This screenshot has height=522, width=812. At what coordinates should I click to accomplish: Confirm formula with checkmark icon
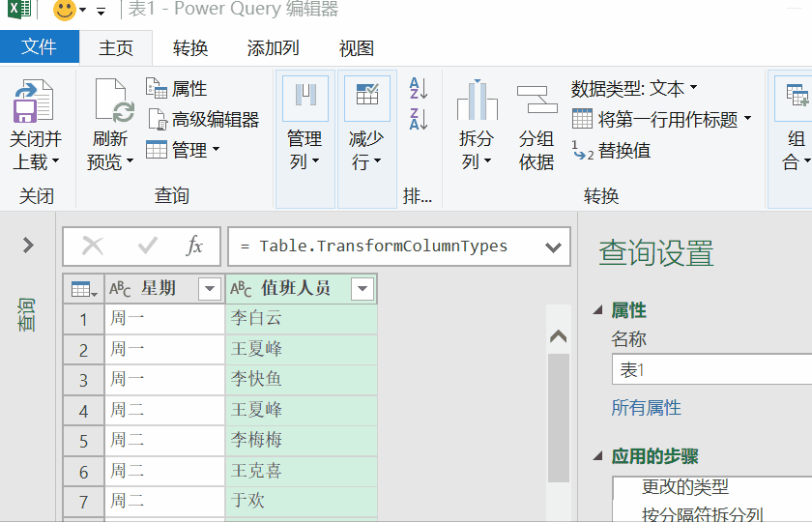coord(148,246)
